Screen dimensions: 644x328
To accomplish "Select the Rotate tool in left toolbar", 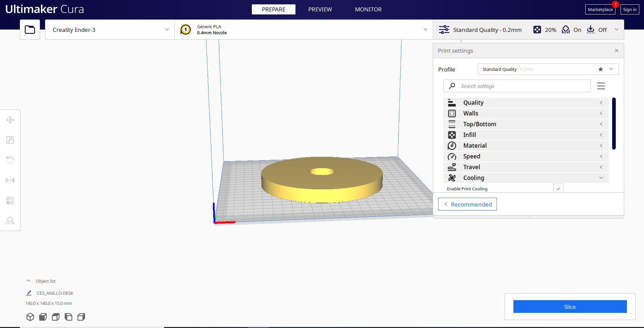I will tap(10, 160).
